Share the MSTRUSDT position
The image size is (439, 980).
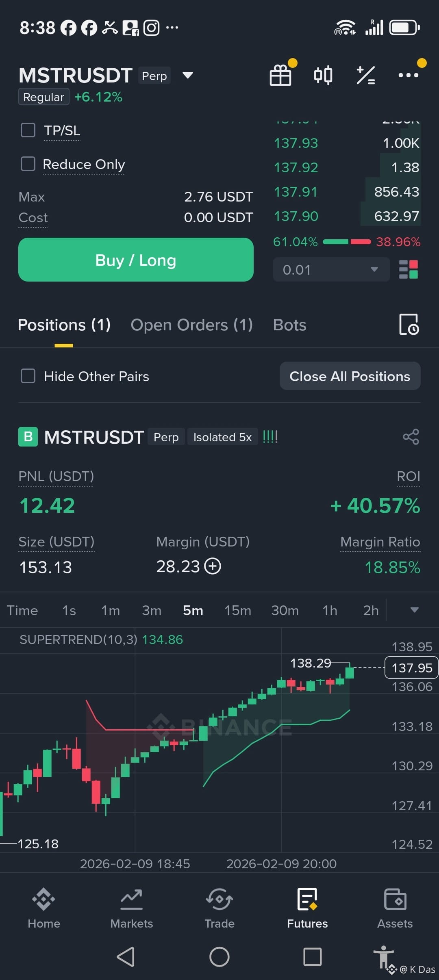411,437
